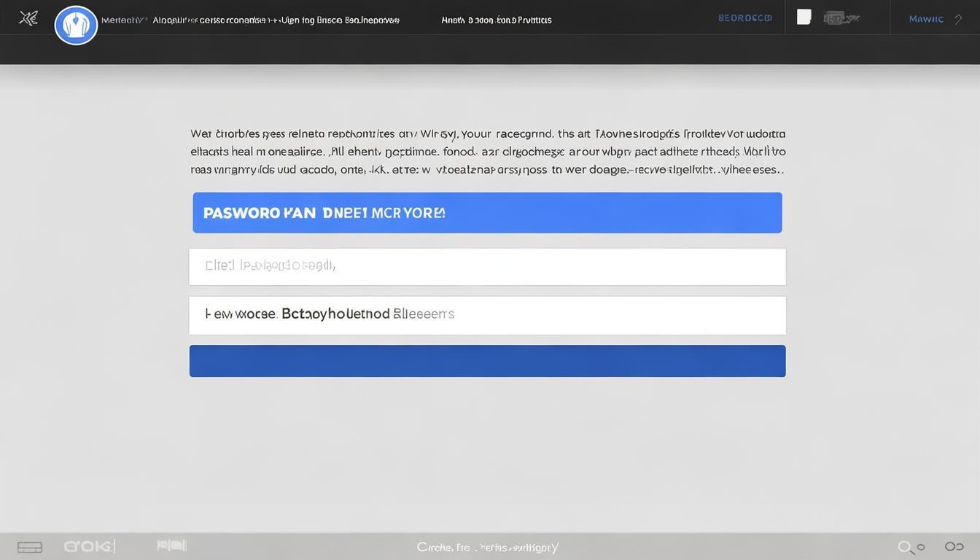The height and width of the screenshot is (560, 980).
Task: Expand the chevron next to Mawic
Action: pyautogui.click(x=958, y=19)
